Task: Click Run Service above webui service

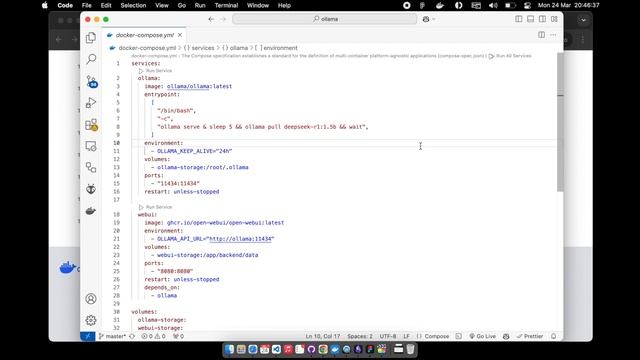Action: 155,207
